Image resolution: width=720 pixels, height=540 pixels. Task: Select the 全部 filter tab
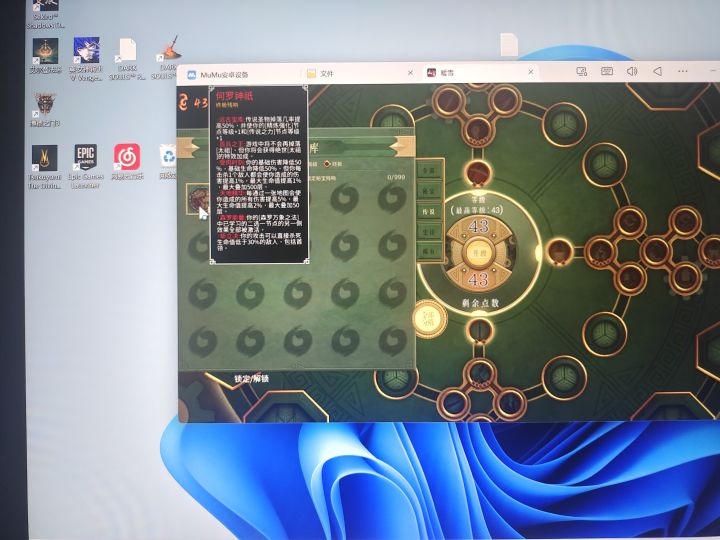[x=429, y=170]
